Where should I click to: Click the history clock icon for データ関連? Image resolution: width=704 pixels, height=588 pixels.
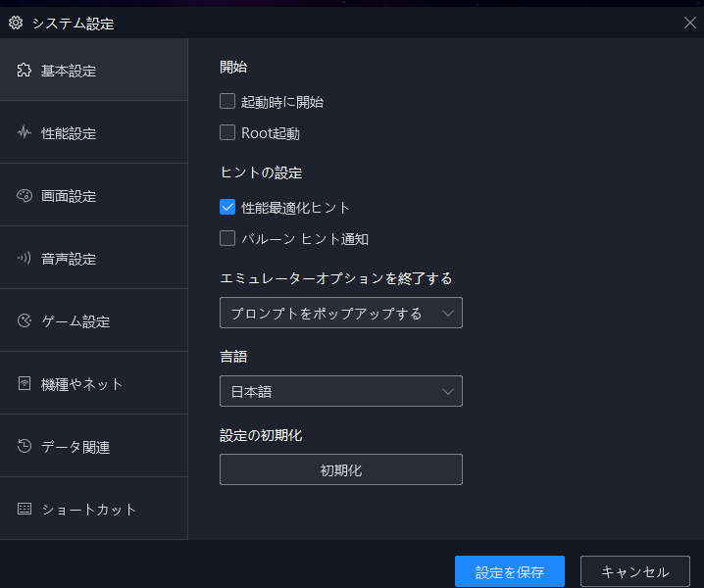point(25,446)
